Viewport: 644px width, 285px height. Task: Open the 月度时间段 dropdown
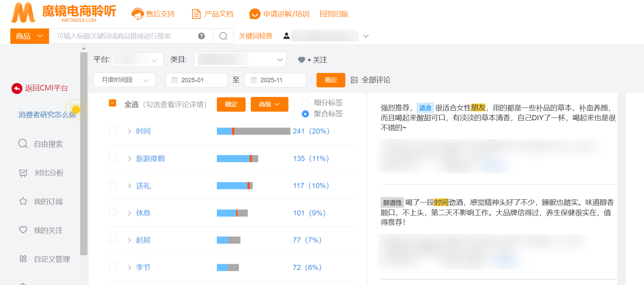tap(124, 80)
